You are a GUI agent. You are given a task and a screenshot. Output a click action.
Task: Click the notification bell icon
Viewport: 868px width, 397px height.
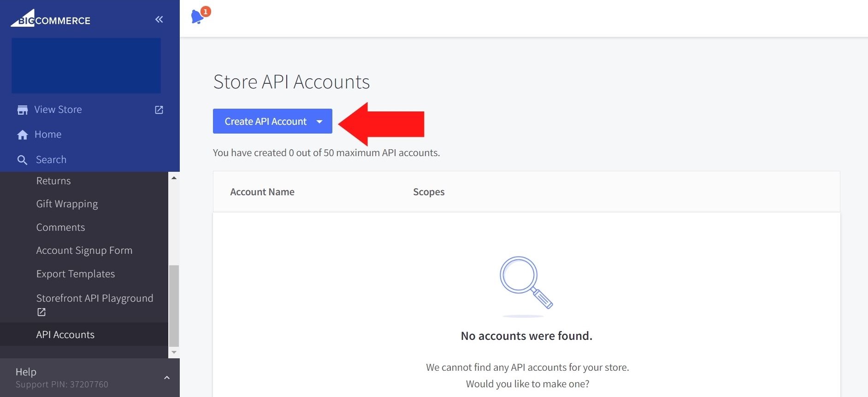(x=198, y=17)
